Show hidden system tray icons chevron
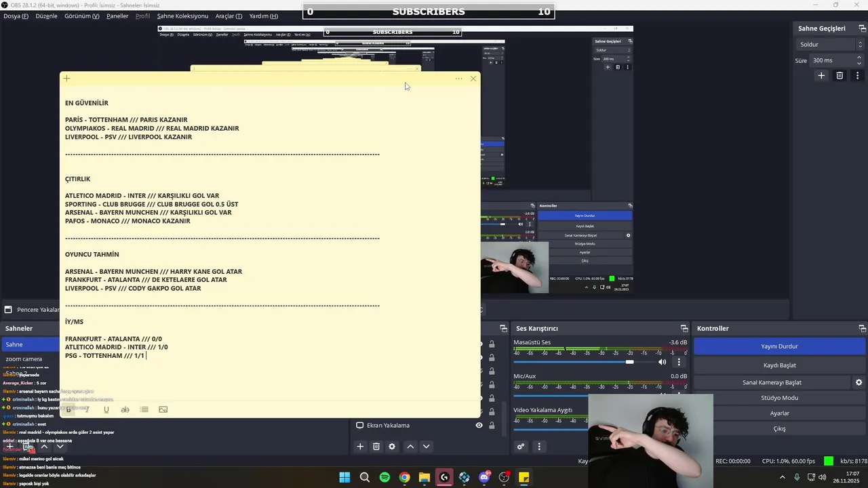 click(783, 477)
